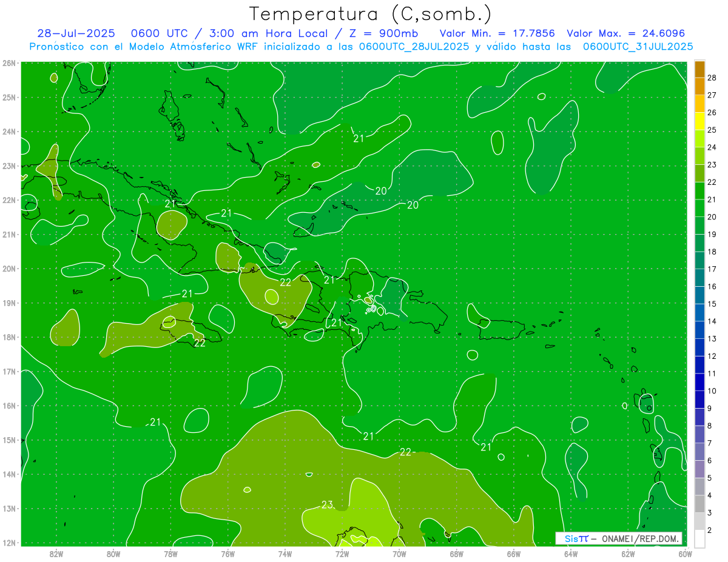Click legend value 9 on color bar

pos(710,409)
